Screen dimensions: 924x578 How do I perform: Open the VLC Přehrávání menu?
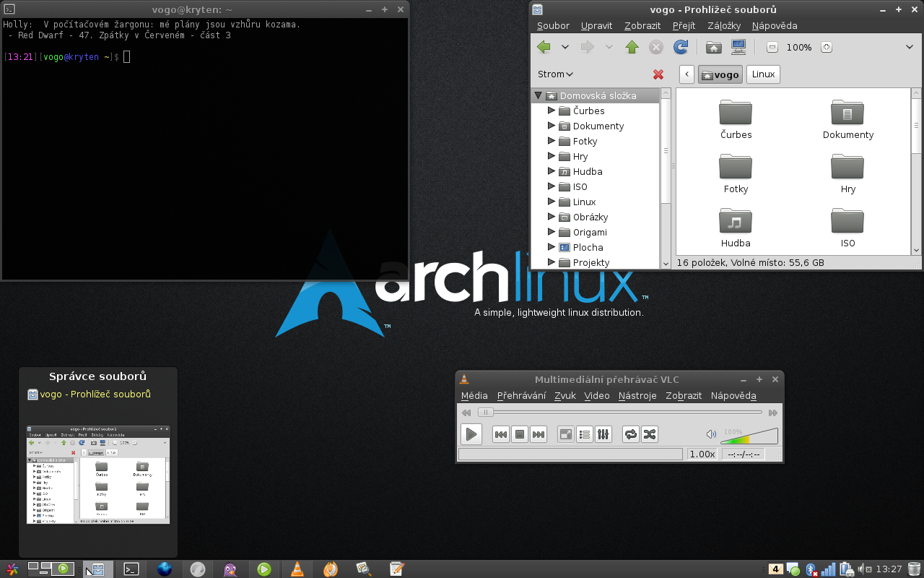(521, 395)
